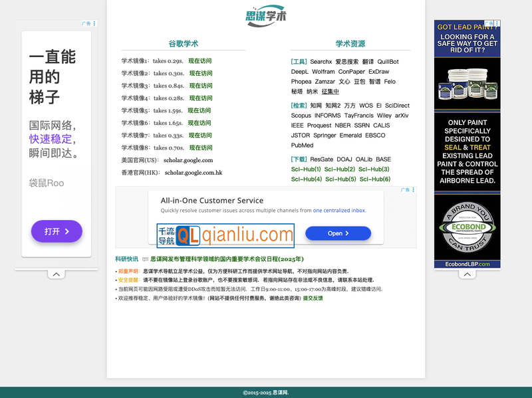Click the 提交反馈 feedback link
This screenshot has height=398, width=532.
point(313,298)
